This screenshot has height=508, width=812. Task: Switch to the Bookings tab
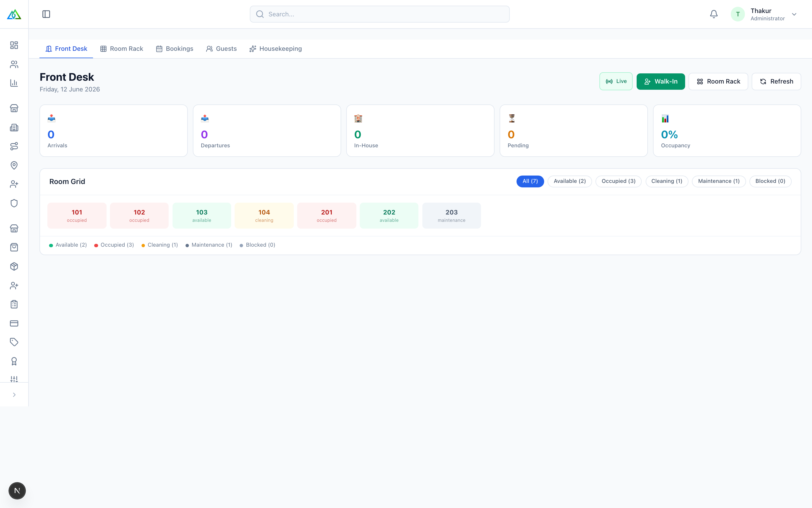coord(175,49)
